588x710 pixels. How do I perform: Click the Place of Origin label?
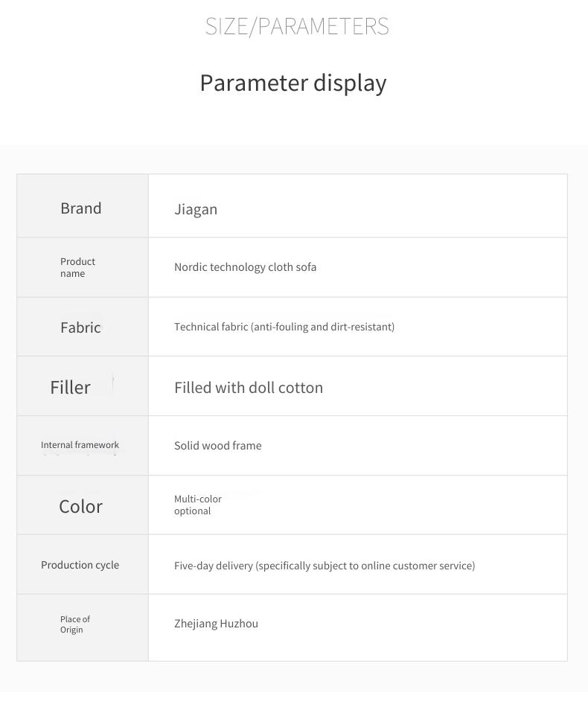coord(75,624)
